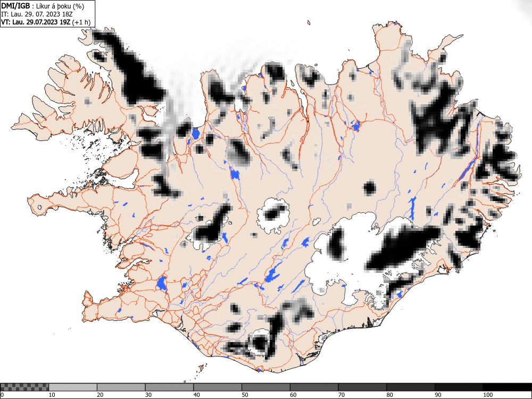Select the 40–50 legend segment
The image size is (532, 399).
click(218, 387)
